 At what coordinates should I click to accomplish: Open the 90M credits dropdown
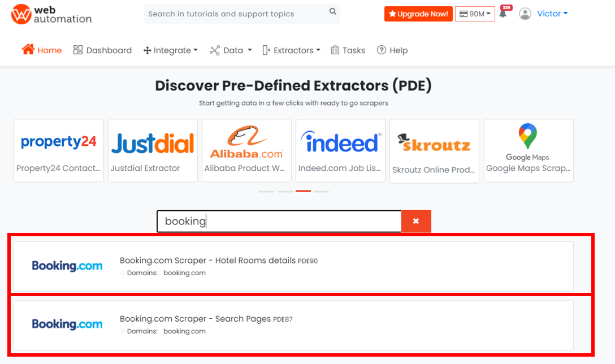tap(475, 14)
